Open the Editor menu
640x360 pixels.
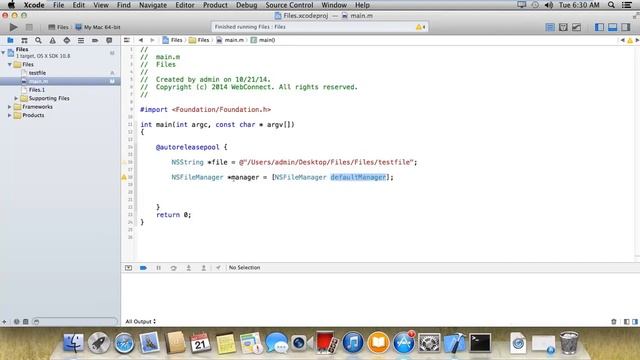point(184,5)
